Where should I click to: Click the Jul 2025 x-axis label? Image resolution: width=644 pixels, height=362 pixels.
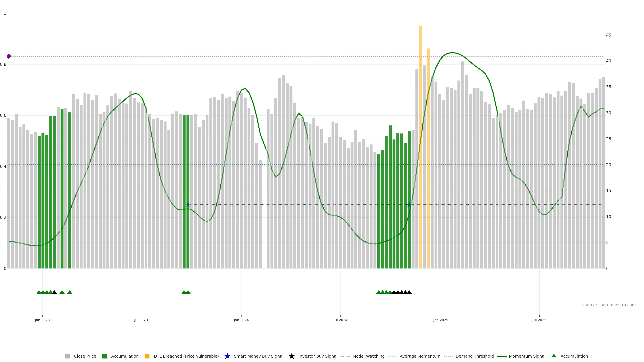[x=539, y=320]
